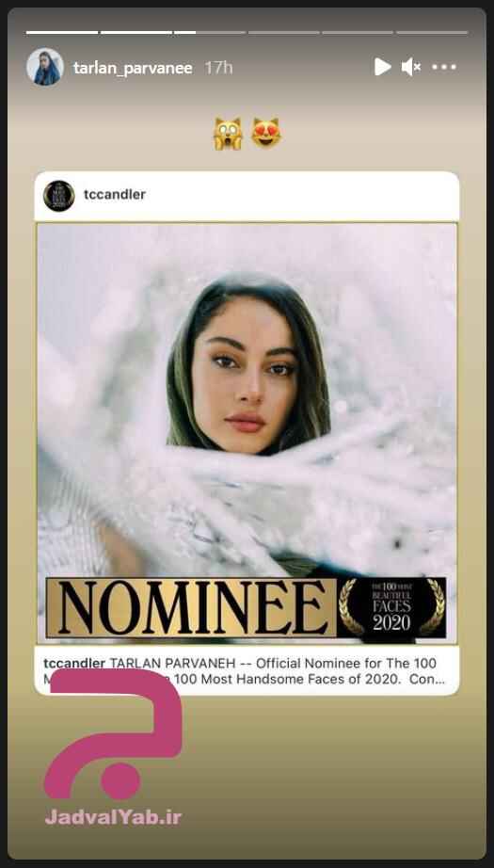Select the third story progress bar segment

pyautogui.click(x=210, y=33)
